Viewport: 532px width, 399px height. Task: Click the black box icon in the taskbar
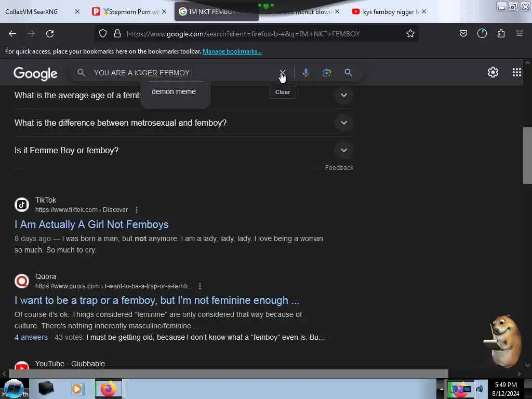[46, 389]
